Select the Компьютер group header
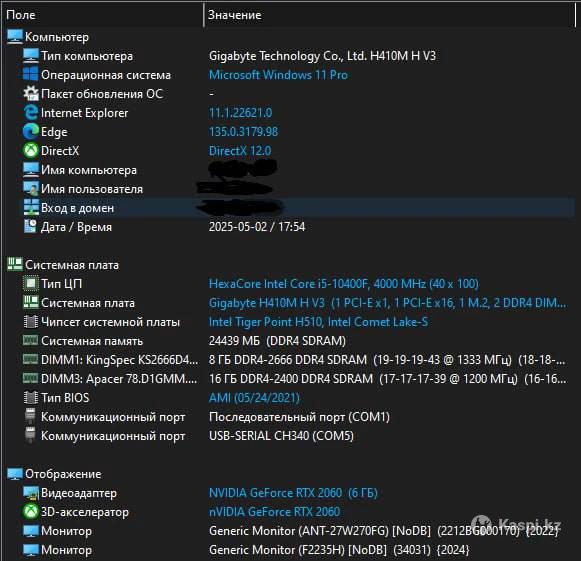Viewport: 581px width, 561px height. pos(48,37)
